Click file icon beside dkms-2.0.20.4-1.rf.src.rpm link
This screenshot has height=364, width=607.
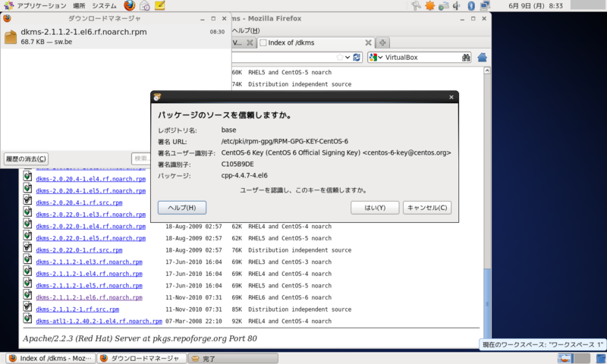click(27, 199)
